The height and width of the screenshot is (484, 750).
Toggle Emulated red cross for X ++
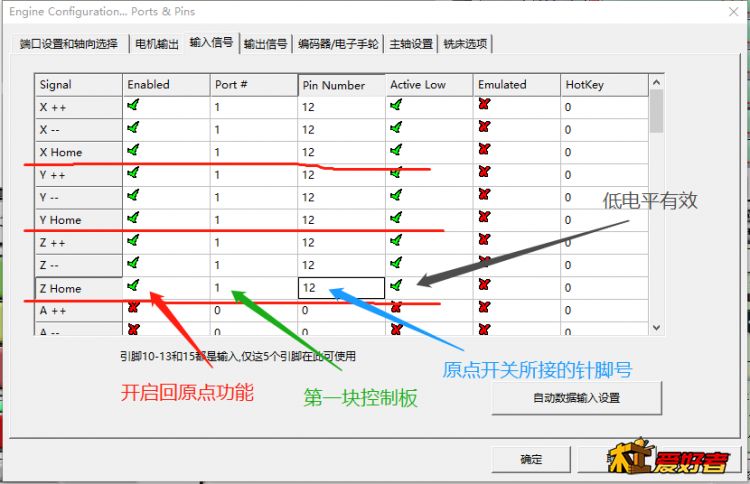click(x=484, y=104)
